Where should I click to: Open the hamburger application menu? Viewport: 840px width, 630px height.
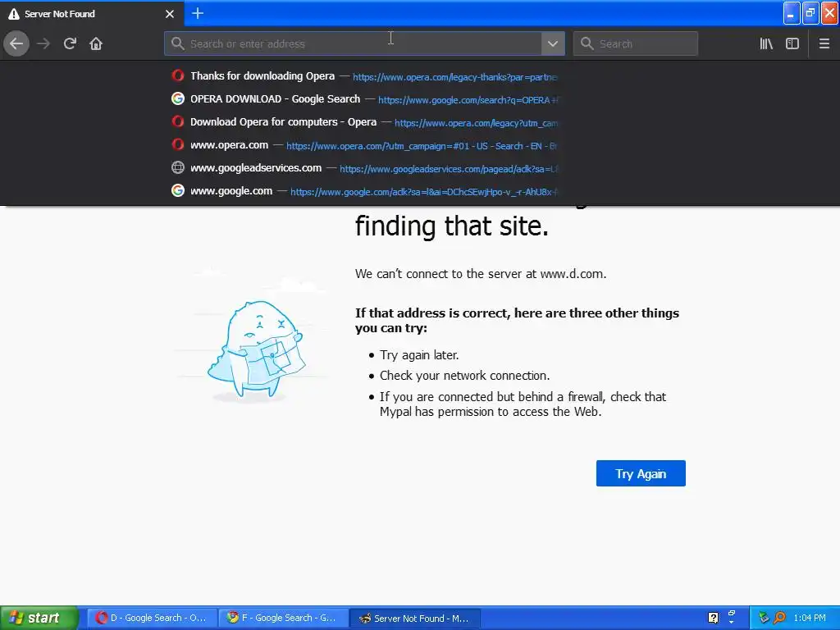[x=824, y=43]
